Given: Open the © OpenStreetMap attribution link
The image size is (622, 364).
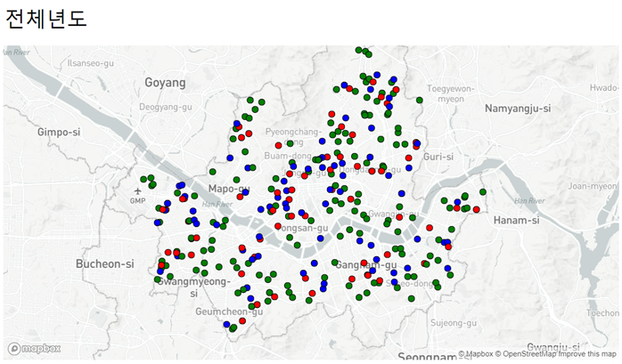Looking at the screenshot, I should pos(526,353).
